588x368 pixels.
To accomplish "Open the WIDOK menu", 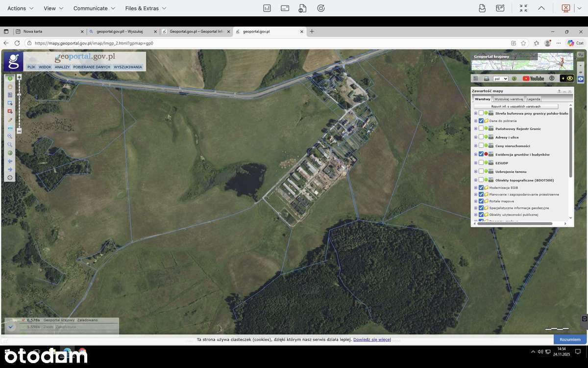I will [45, 67].
